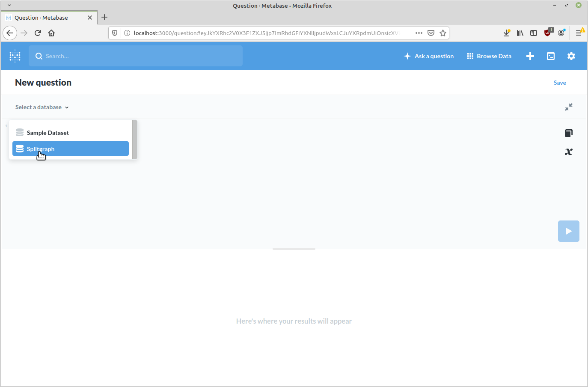
Task: Click the Firefox home icon
Action: coord(51,33)
